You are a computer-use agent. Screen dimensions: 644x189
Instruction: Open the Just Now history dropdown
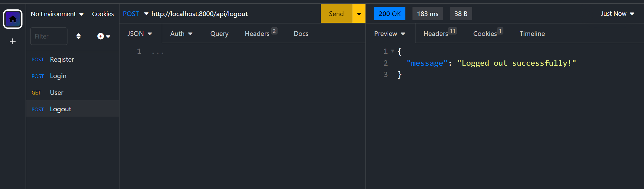coord(617,14)
